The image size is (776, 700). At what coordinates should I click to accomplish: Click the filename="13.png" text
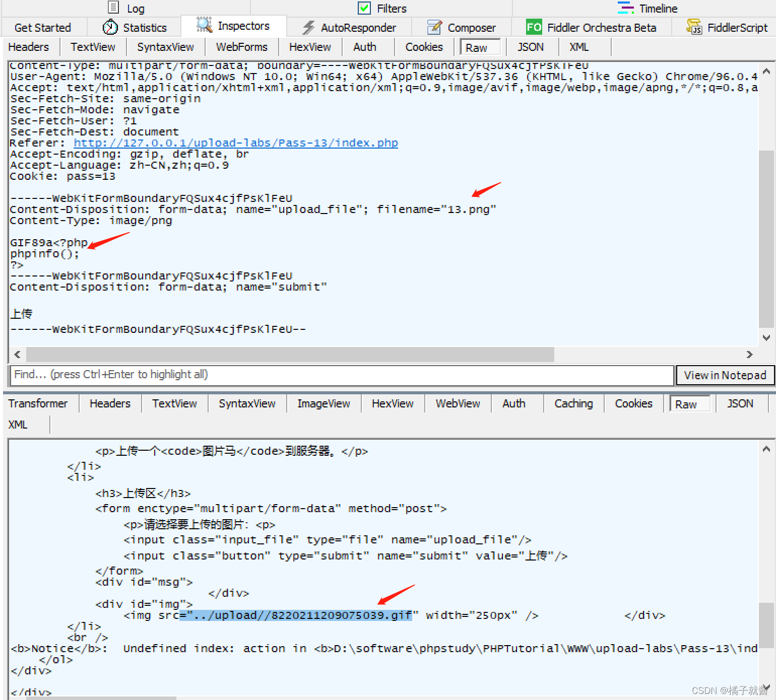click(x=437, y=209)
